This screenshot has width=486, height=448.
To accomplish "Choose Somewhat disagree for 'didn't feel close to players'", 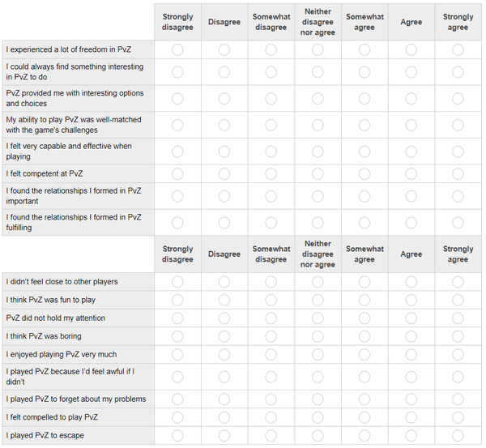I will (271, 282).
